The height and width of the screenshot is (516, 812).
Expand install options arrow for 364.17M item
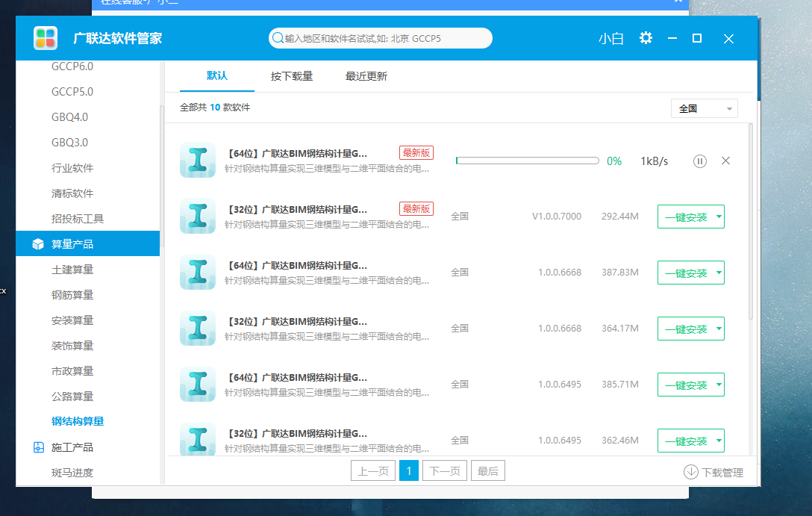719,329
